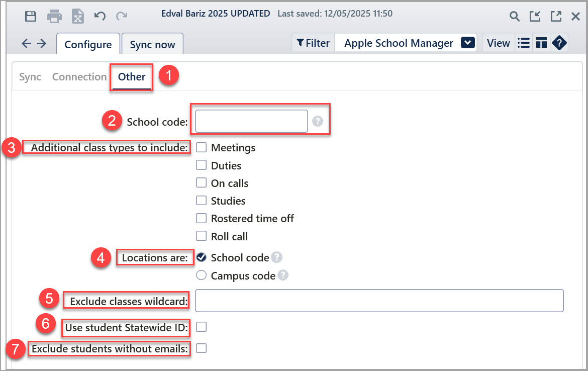
Task: Click help icon next to School code radio
Action: 277,257
